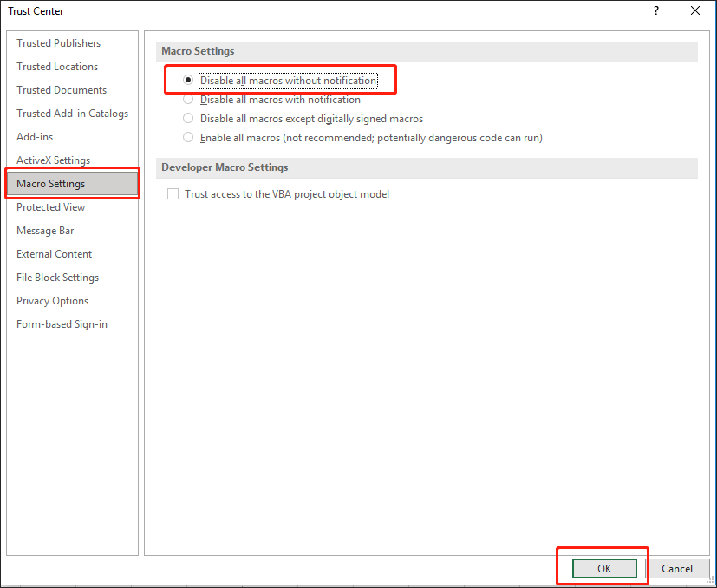Viewport: 717px width, 588px height.
Task: Switch to the Add-ins section
Action: pyautogui.click(x=34, y=136)
